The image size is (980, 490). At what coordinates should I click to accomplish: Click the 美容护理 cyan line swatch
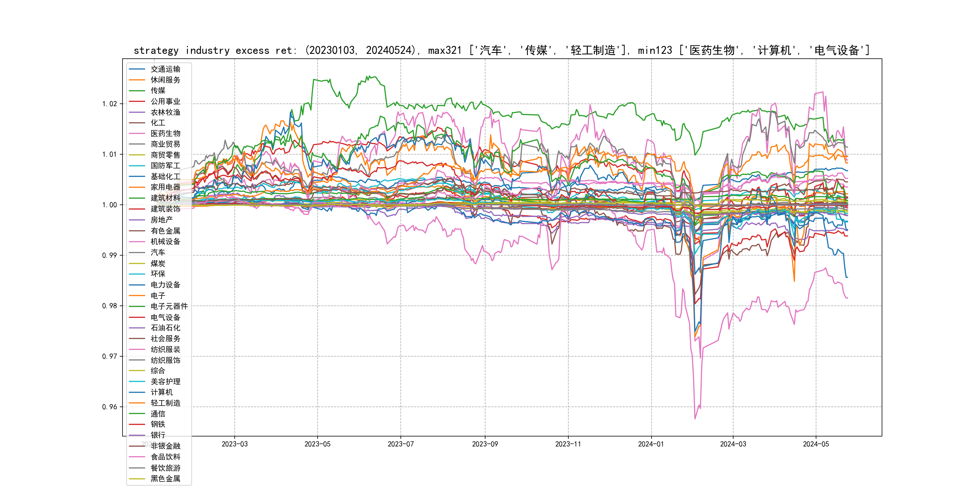137,382
